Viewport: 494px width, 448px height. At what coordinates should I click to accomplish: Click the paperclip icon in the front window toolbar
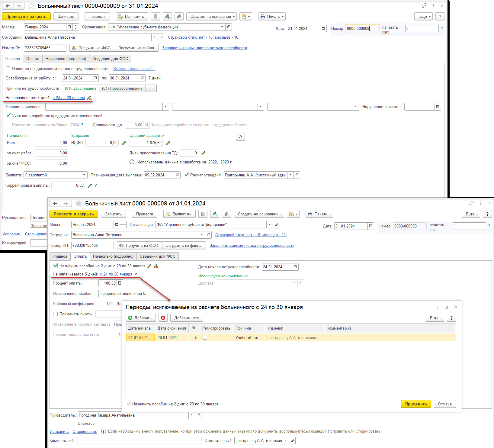tap(226, 214)
